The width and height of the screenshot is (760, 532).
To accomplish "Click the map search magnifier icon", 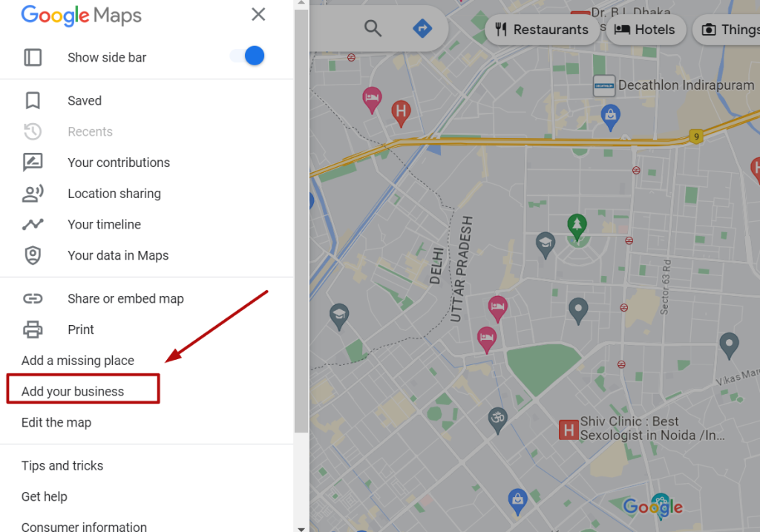I will tap(373, 28).
